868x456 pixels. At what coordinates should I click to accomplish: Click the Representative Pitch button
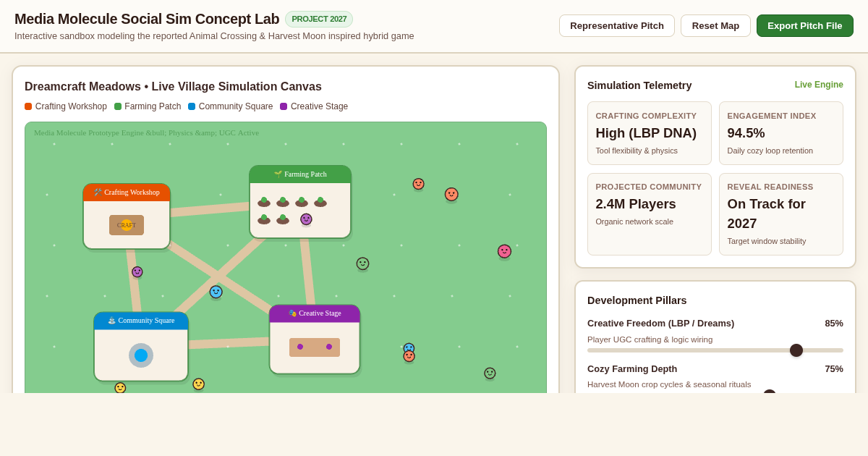coord(617,25)
